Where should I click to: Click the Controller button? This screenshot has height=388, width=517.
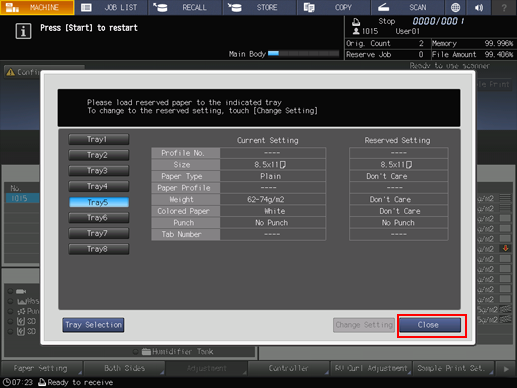(x=288, y=368)
